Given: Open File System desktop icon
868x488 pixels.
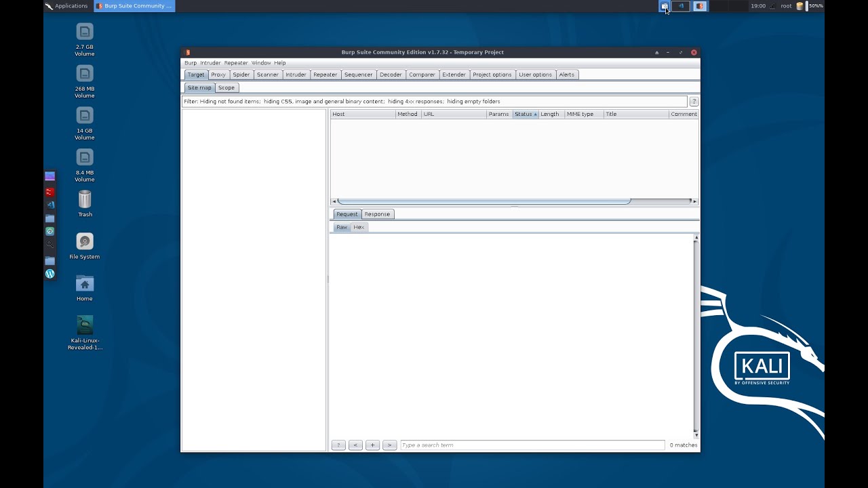Looking at the screenshot, I should [x=85, y=246].
